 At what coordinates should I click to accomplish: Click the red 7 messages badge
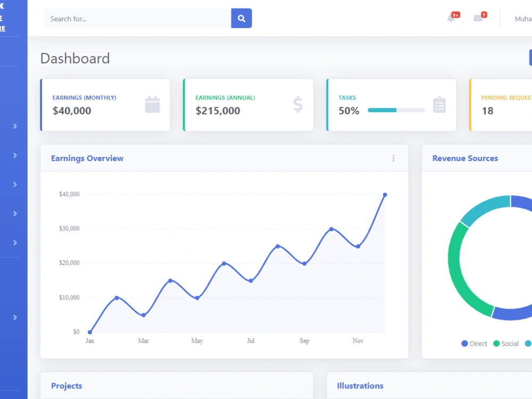tap(484, 15)
